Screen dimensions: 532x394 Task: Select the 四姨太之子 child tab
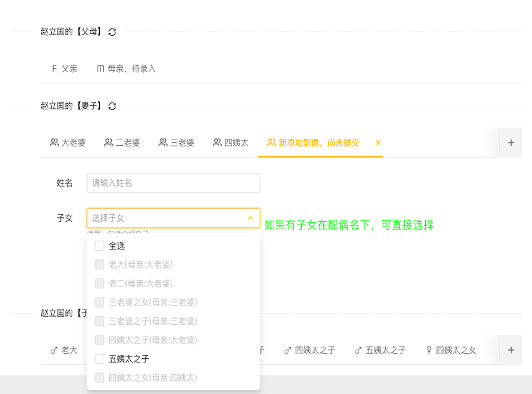310,350
